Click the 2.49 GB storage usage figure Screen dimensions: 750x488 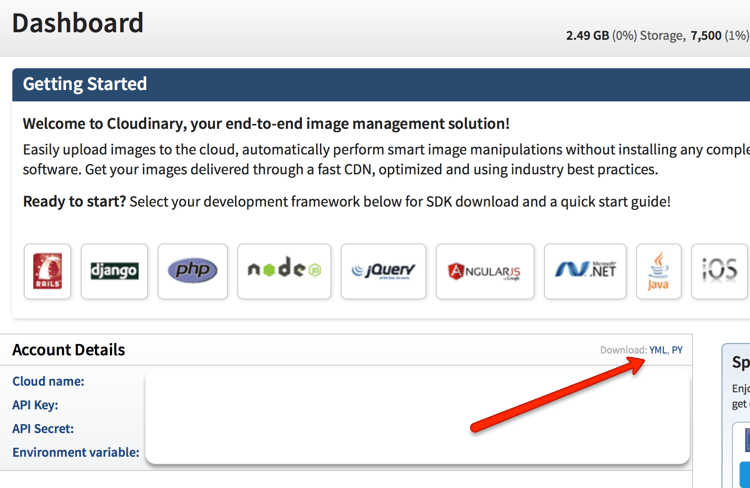pyautogui.click(x=588, y=36)
